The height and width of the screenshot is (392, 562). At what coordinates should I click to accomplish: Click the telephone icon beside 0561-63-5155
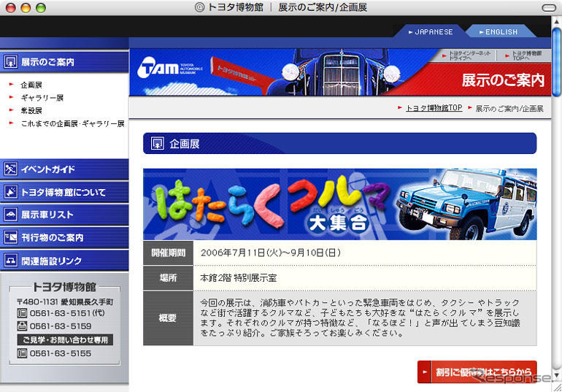pyautogui.click(x=22, y=353)
